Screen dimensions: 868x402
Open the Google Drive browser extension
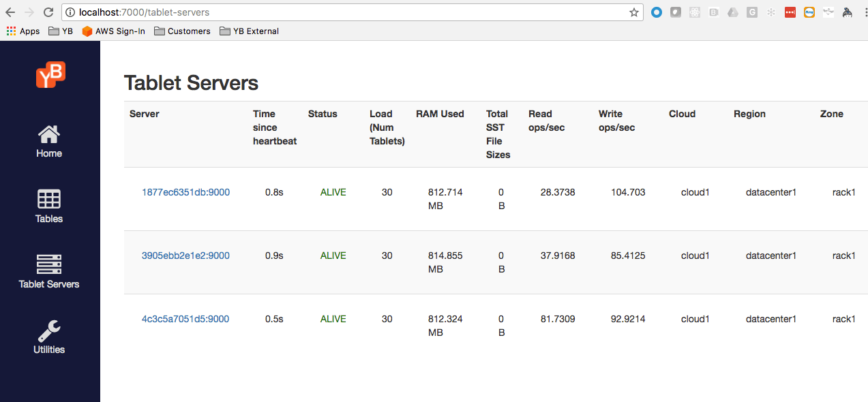733,12
